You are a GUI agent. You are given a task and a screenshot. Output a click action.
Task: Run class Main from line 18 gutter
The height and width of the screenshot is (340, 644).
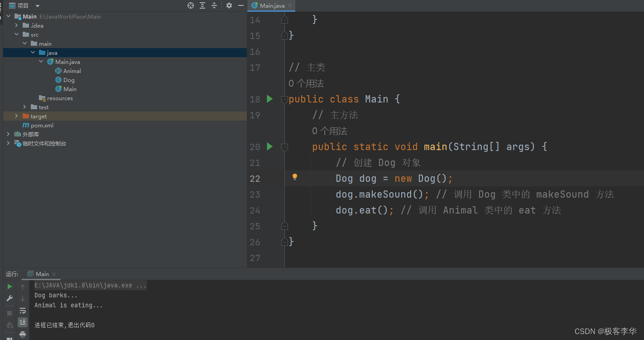270,99
